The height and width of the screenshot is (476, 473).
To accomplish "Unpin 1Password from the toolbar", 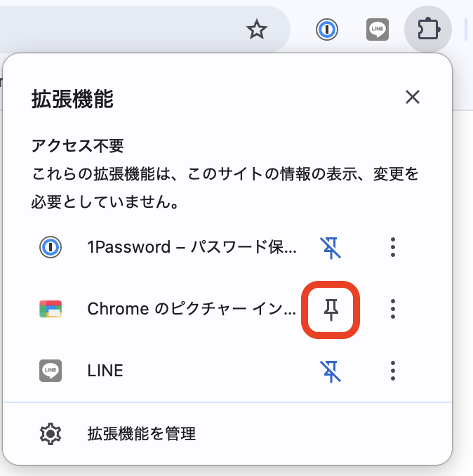I will (330, 247).
